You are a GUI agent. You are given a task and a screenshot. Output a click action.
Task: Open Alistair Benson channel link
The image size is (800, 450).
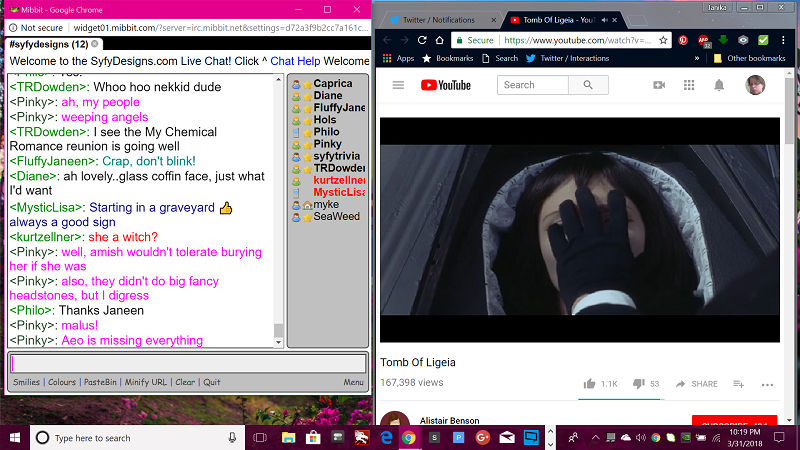pyautogui.click(x=449, y=420)
